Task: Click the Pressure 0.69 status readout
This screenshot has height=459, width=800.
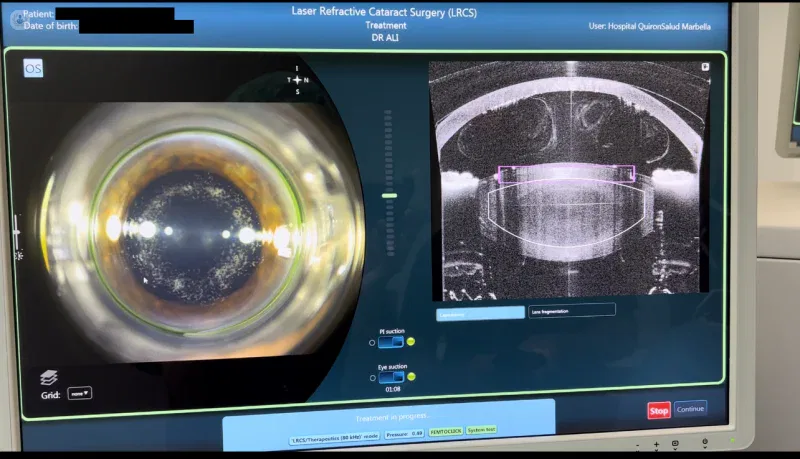Action: (x=404, y=434)
